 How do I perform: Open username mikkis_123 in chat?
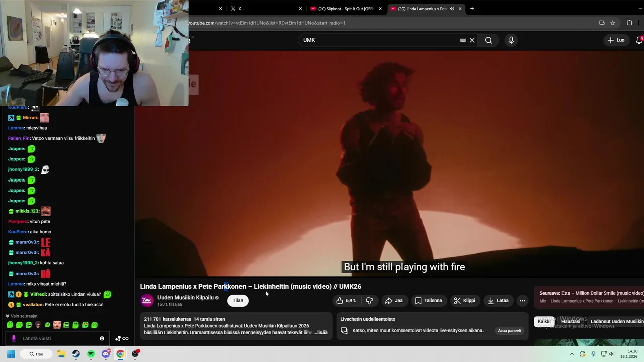tap(27, 211)
